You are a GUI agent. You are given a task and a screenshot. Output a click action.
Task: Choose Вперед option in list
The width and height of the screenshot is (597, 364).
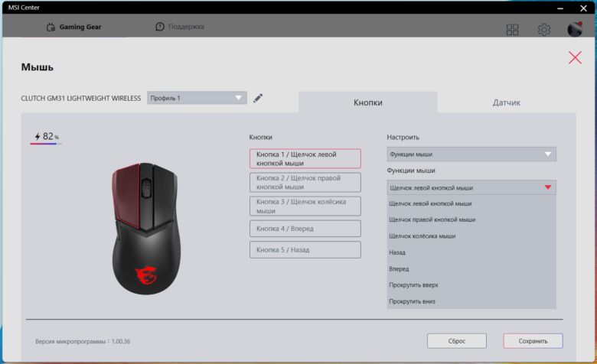tap(471, 268)
